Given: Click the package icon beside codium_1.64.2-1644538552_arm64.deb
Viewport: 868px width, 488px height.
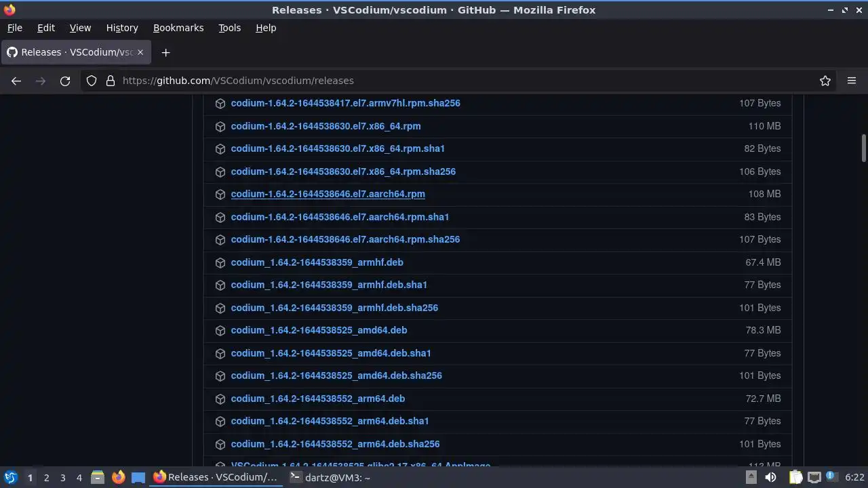Looking at the screenshot, I should [220, 399].
